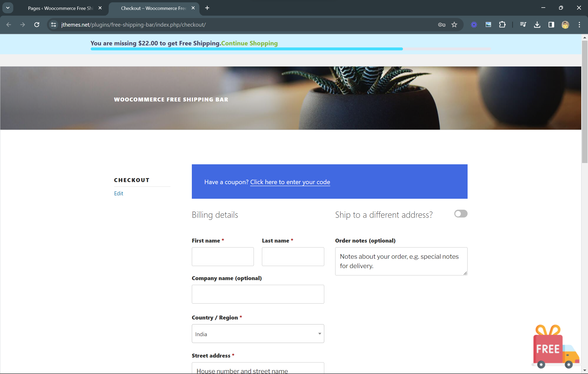Click the page vertical scrollbar thumb
The image size is (588, 374).
[x=585, y=102]
